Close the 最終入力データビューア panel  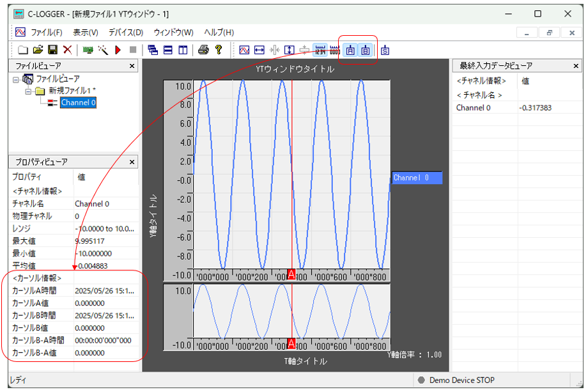(575, 66)
